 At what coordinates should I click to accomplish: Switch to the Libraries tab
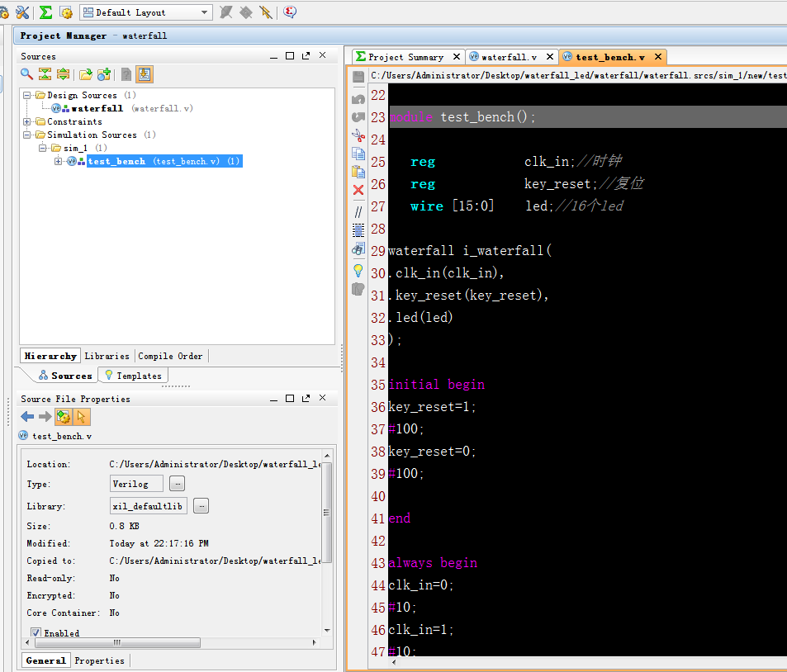coord(107,356)
